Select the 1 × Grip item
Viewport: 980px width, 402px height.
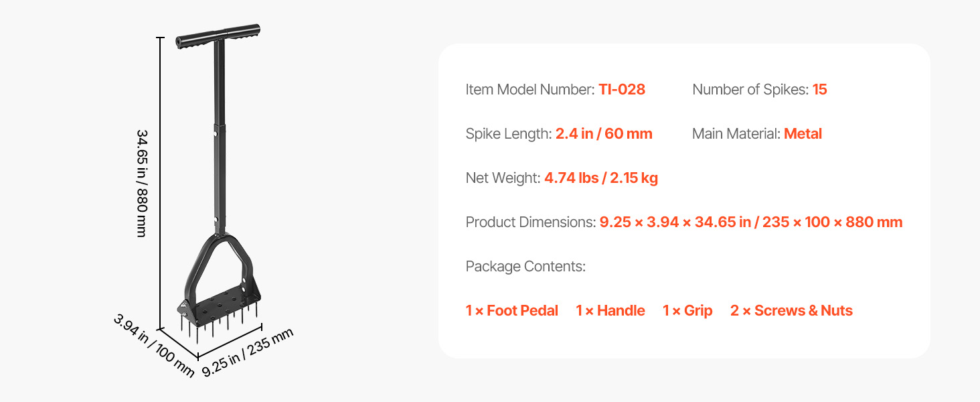(x=687, y=311)
